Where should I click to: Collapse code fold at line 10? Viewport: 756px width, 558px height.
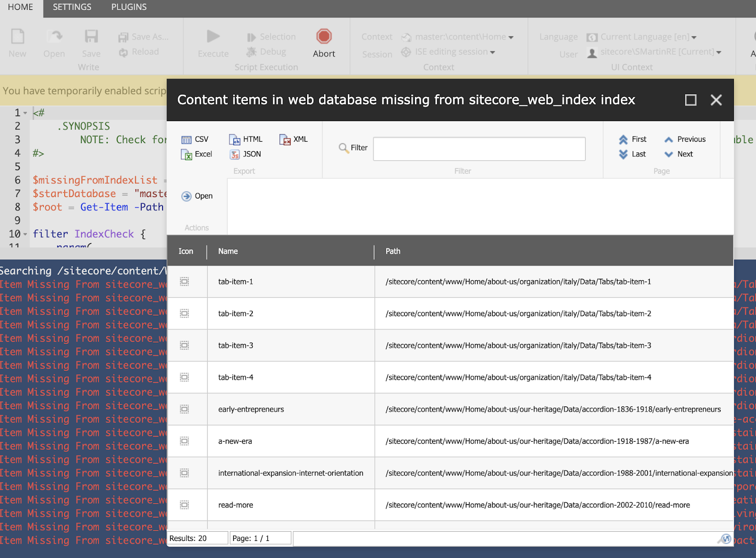[26, 234]
